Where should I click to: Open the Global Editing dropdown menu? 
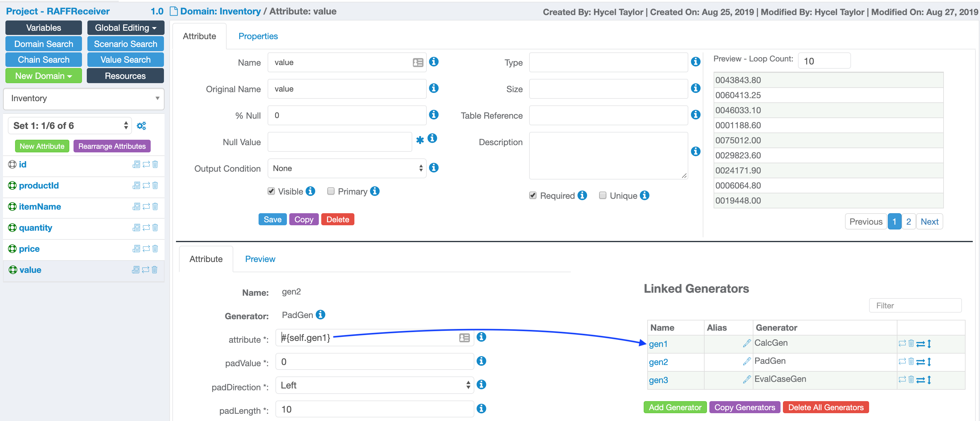click(126, 28)
